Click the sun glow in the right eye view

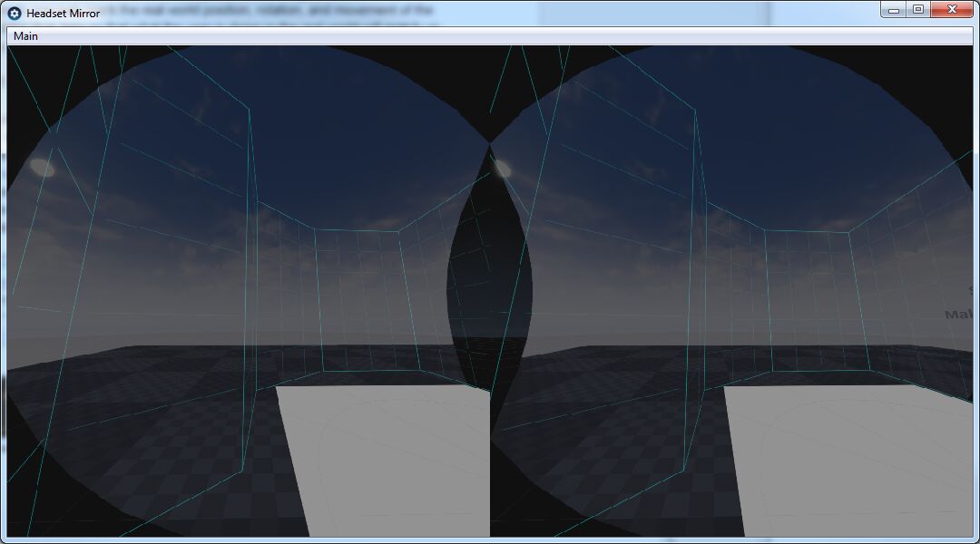[x=504, y=167]
